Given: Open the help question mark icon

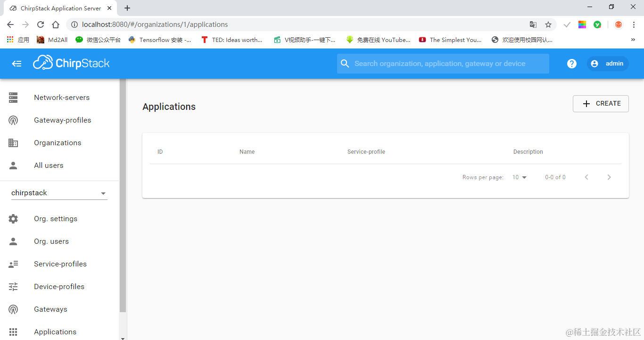Looking at the screenshot, I should click(x=571, y=63).
